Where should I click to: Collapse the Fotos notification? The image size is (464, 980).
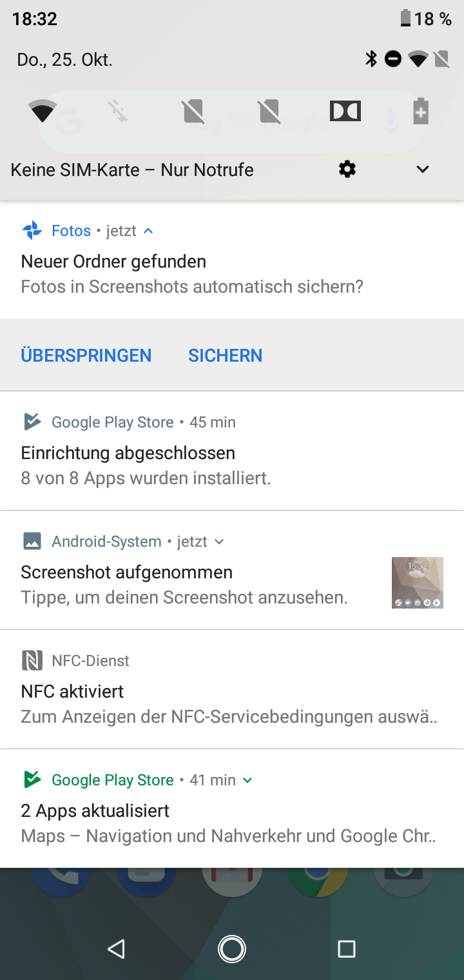click(x=148, y=231)
